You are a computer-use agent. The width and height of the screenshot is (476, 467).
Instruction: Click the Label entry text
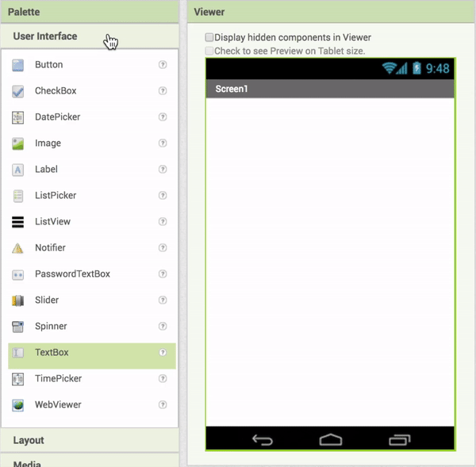pyautogui.click(x=46, y=169)
